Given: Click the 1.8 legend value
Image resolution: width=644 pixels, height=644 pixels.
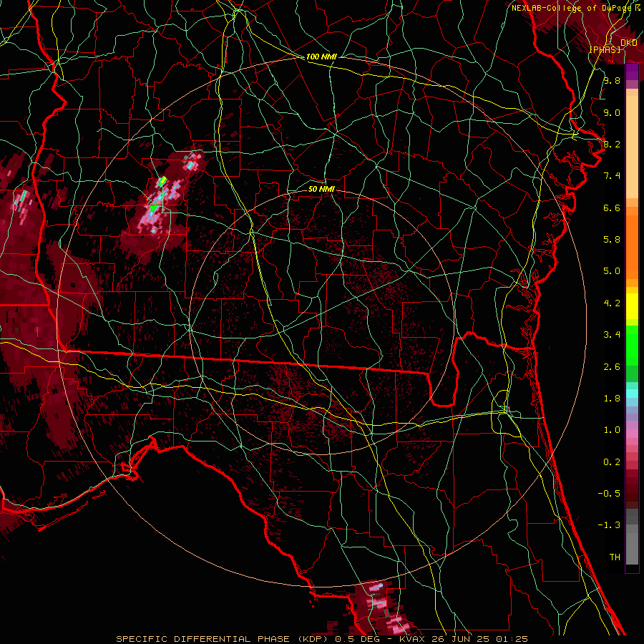Looking at the screenshot, I should [612, 399].
